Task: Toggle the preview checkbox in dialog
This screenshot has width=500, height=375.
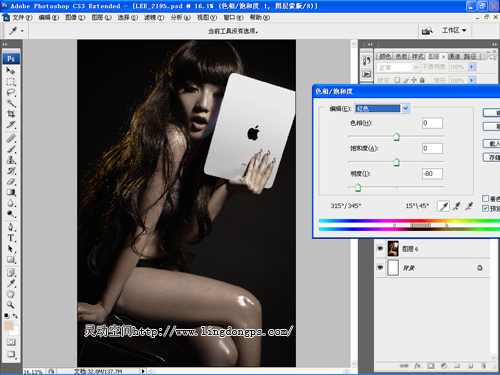Action: [486, 208]
